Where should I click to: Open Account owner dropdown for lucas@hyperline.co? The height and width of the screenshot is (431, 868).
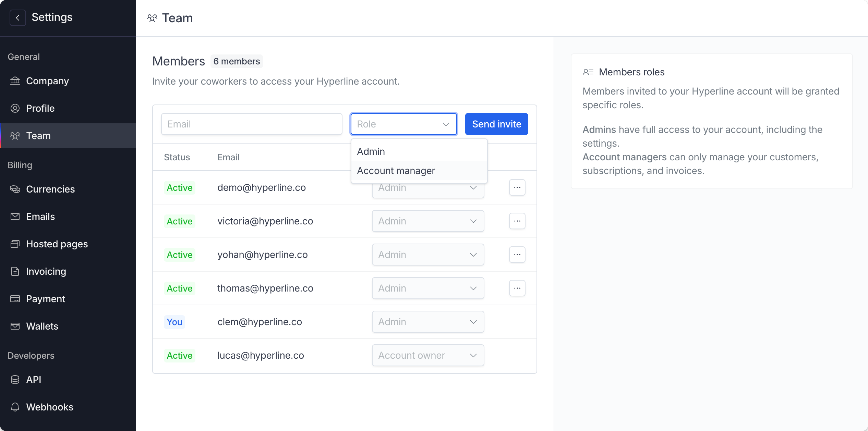click(428, 355)
